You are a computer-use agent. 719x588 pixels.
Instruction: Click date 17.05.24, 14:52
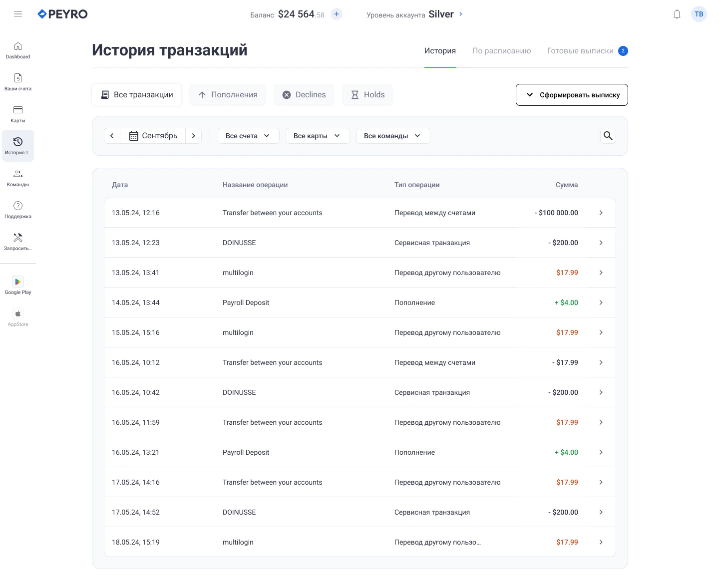(136, 512)
